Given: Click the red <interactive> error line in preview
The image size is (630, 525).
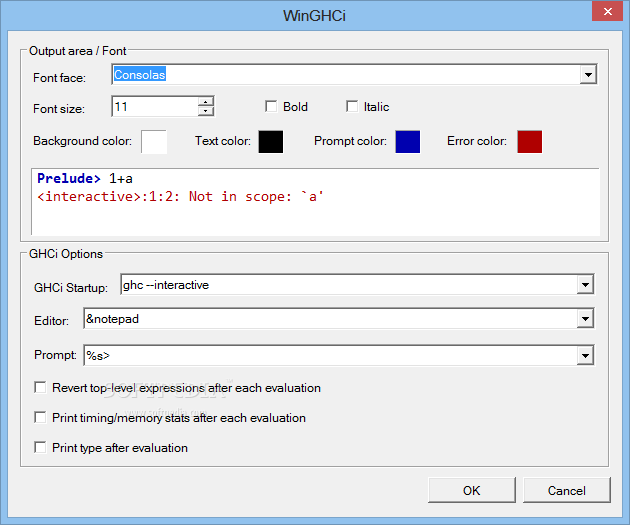Looking at the screenshot, I should pyautogui.click(x=180, y=196).
